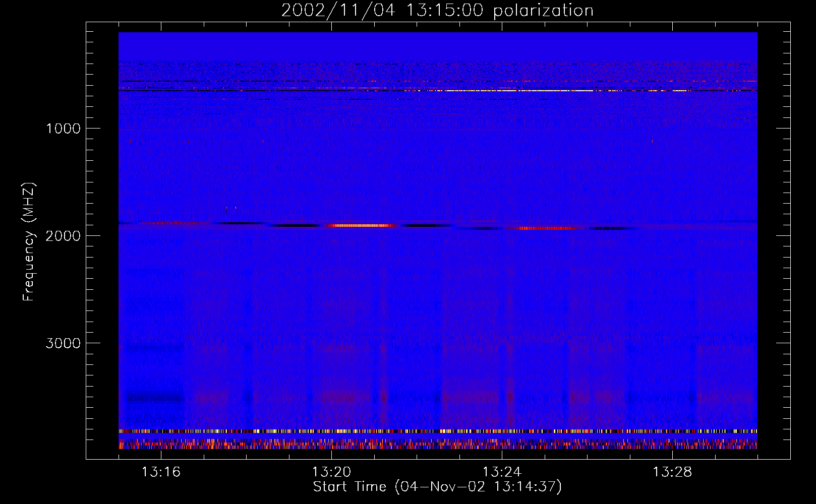This screenshot has width=816, height=504.
Task: Click the 'Start Time (04-Nov-02 13:14:37)' label
Action: (437, 487)
